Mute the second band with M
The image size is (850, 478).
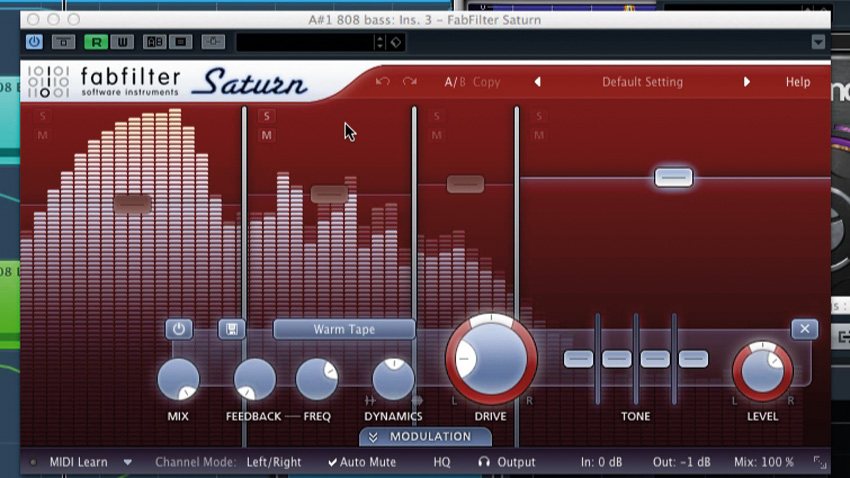(x=266, y=135)
